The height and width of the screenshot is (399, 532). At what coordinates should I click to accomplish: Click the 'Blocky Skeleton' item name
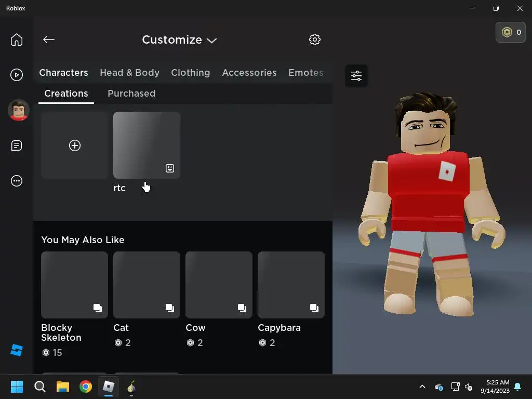pyautogui.click(x=61, y=332)
